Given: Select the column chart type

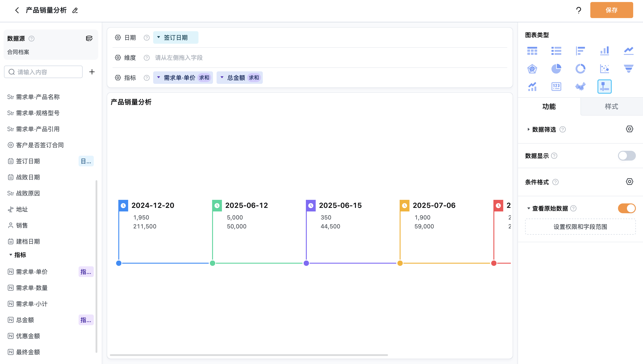Looking at the screenshot, I should [x=604, y=51].
